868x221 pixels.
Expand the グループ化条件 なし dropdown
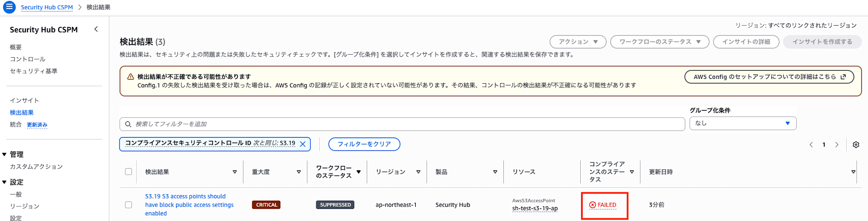[743, 123]
